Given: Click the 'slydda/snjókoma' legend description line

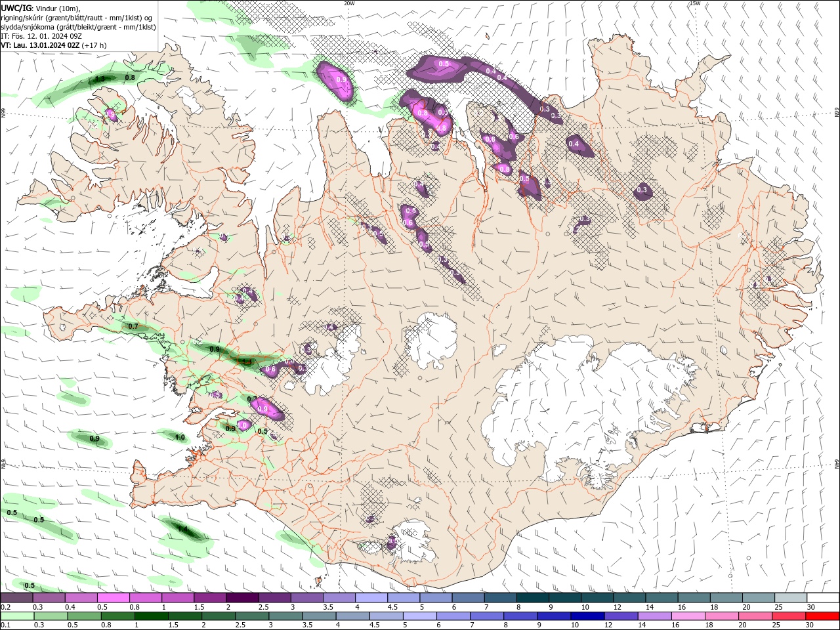Looking at the screenshot, I should point(78,27).
